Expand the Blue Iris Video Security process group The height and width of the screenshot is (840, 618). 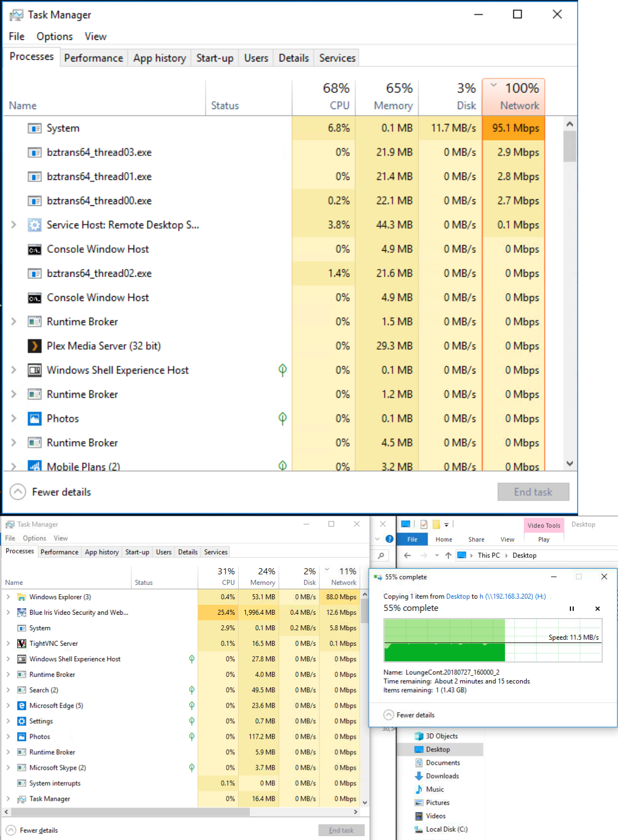8,613
